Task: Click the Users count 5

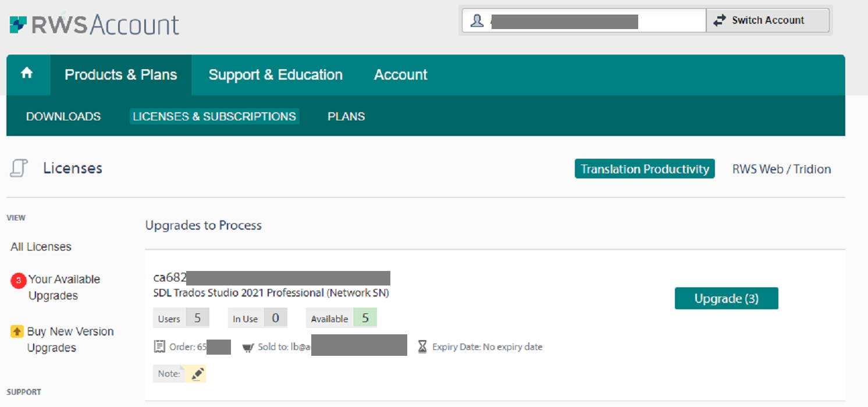Action: click(x=197, y=318)
